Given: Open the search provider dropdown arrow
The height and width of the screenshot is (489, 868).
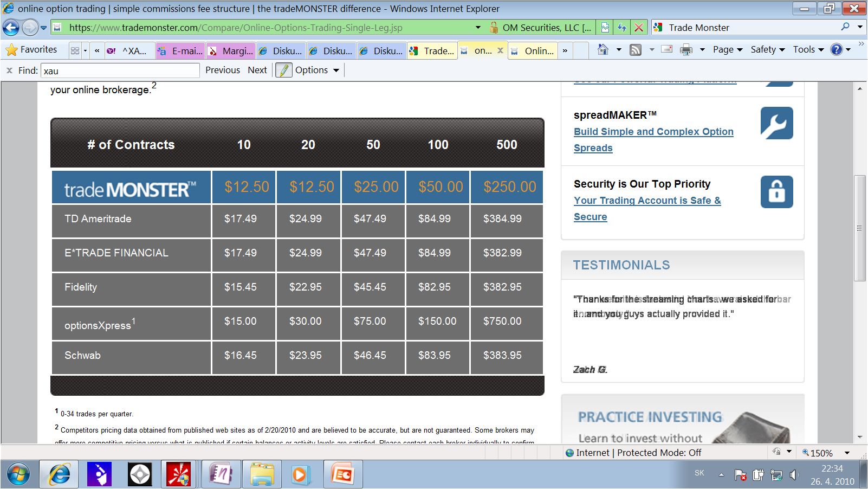Looking at the screenshot, I should (x=860, y=27).
